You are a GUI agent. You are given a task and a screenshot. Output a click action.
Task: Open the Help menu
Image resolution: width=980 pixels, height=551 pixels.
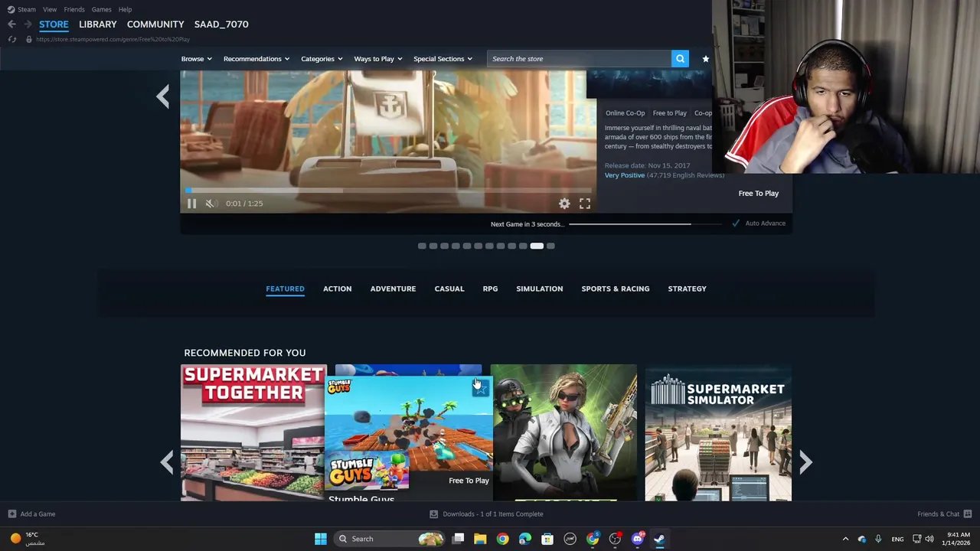click(x=126, y=9)
